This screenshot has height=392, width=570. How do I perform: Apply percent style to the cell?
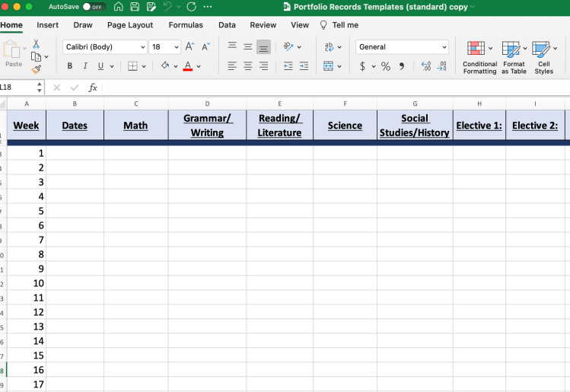click(x=386, y=66)
